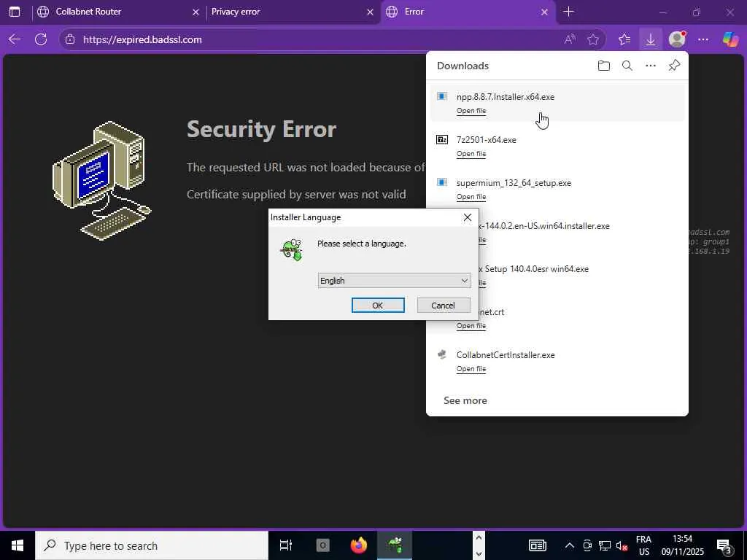
Task: Enable Read aloud icon
Action: [x=570, y=39]
